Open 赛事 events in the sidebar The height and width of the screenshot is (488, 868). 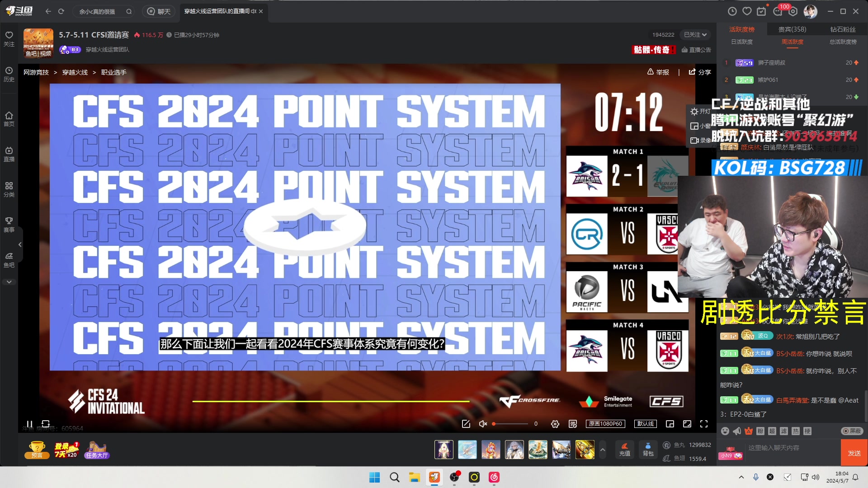(x=9, y=225)
